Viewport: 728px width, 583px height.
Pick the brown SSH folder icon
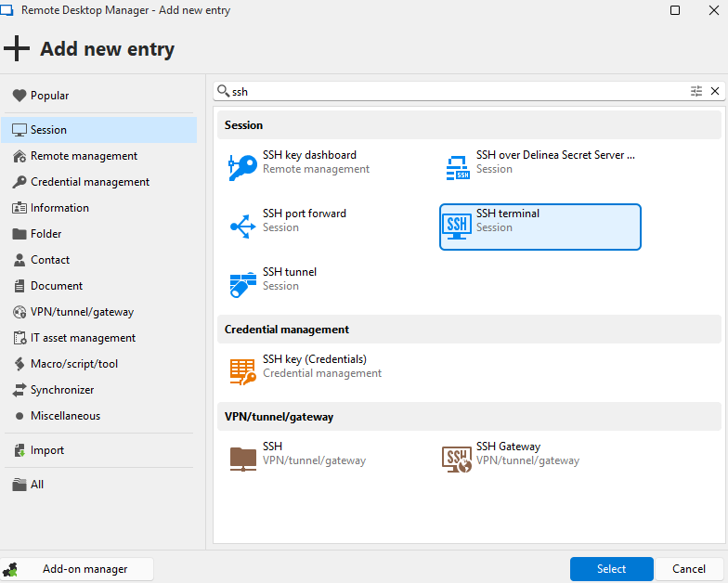[x=243, y=459]
